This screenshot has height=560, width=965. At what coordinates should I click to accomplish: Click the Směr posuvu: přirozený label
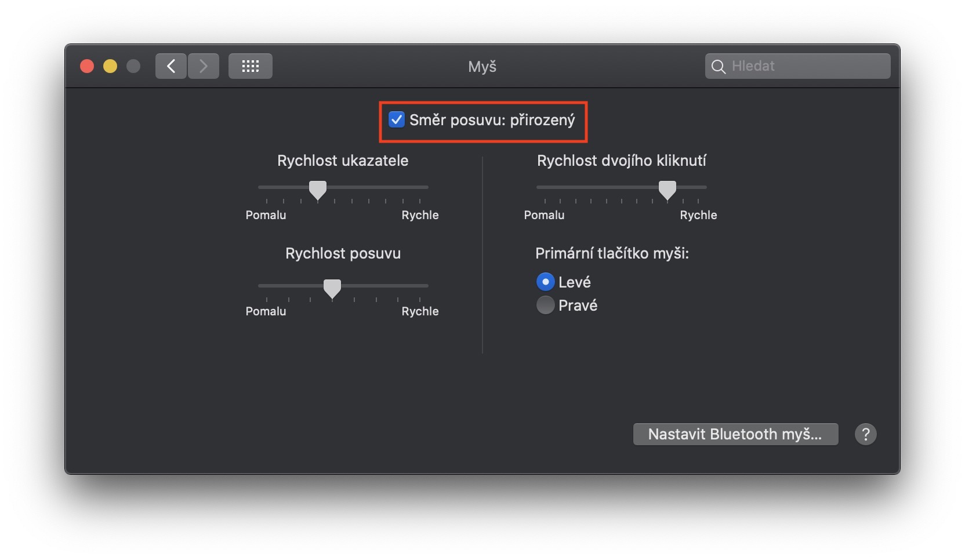(492, 120)
